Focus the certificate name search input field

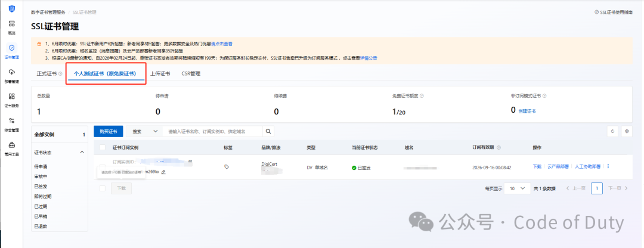click(212, 131)
